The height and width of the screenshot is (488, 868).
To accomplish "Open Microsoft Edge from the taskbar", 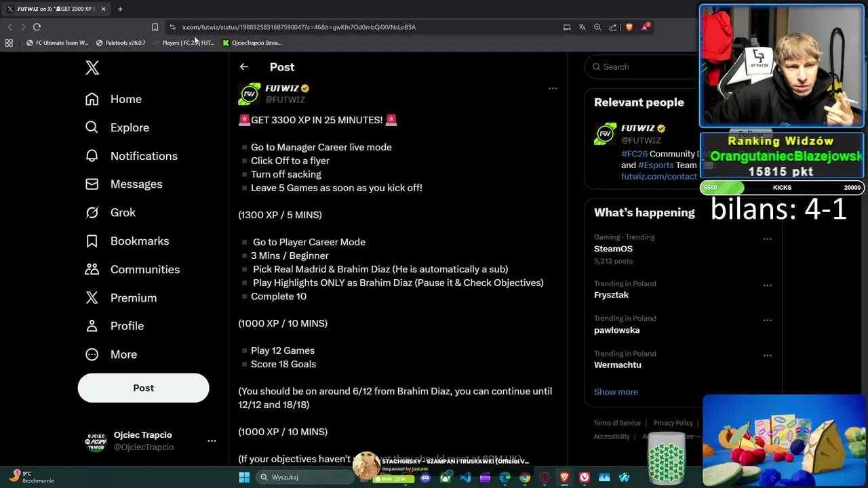I will [x=505, y=478].
